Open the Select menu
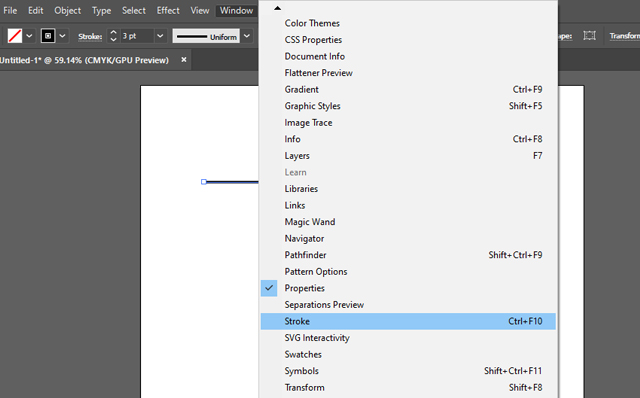Image resolution: width=640 pixels, height=398 pixels. tap(133, 11)
